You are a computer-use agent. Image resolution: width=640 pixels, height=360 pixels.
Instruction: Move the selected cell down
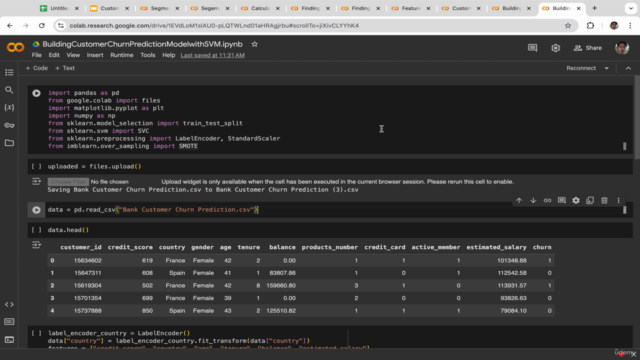pos(533,200)
